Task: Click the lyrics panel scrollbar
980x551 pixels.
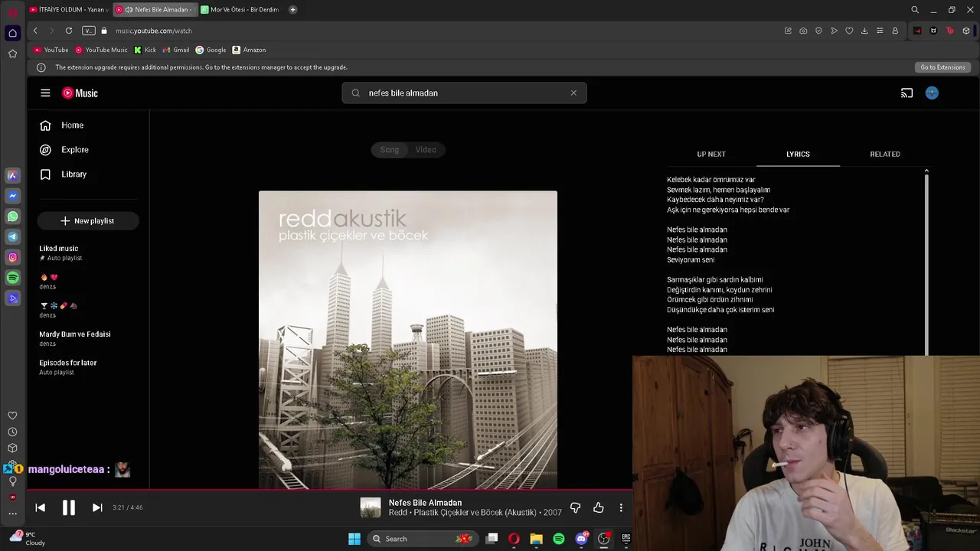Action: (926, 263)
